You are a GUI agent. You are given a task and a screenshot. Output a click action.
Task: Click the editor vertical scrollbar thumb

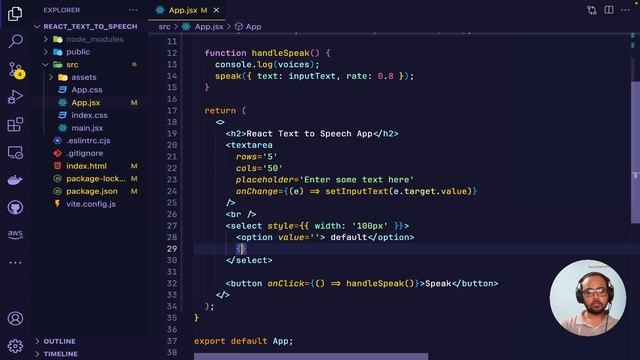click(635, 152)
